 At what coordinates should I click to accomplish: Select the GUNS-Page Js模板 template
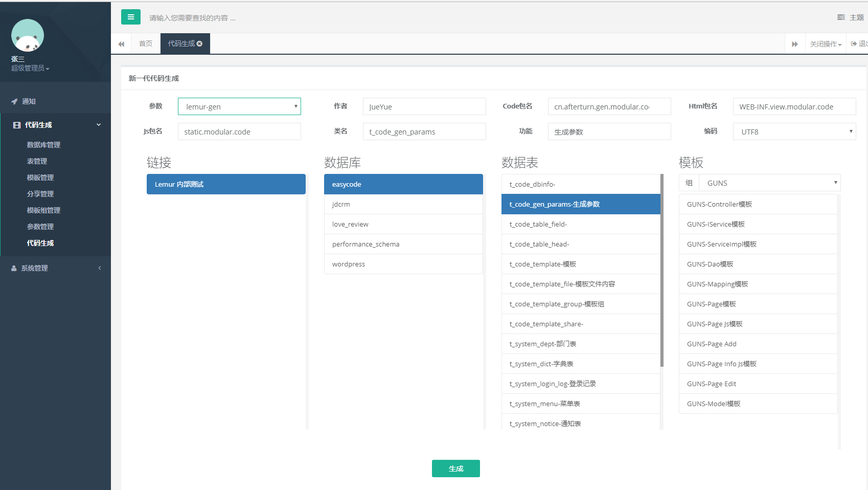point(758,324)
